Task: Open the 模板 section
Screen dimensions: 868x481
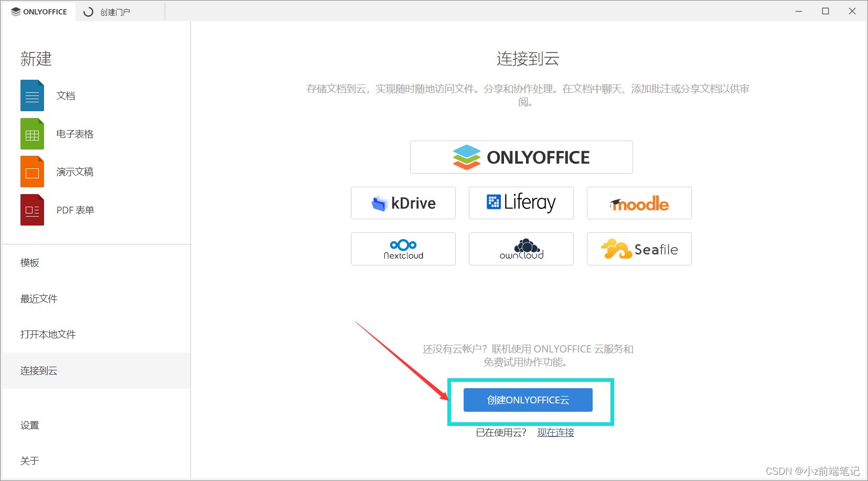Action: [97, 262]
